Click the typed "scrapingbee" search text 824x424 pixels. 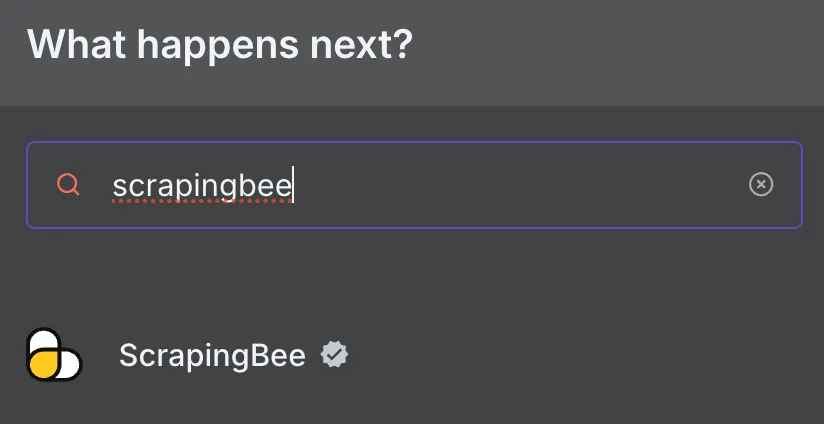point(202,186)
